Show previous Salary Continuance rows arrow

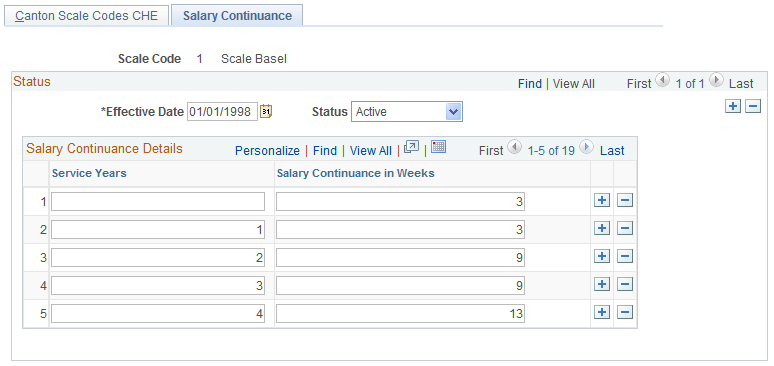(514, 147)
